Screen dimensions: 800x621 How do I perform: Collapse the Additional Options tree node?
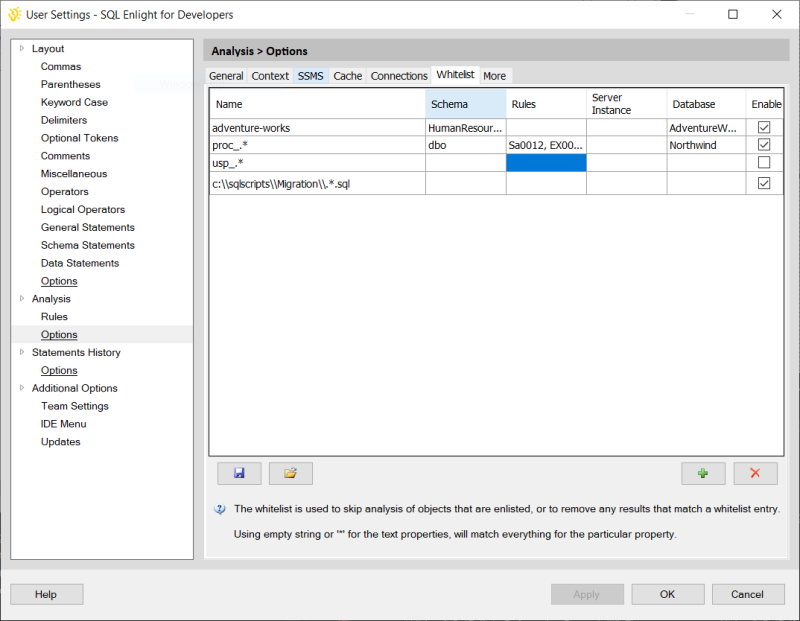[22, 387]
